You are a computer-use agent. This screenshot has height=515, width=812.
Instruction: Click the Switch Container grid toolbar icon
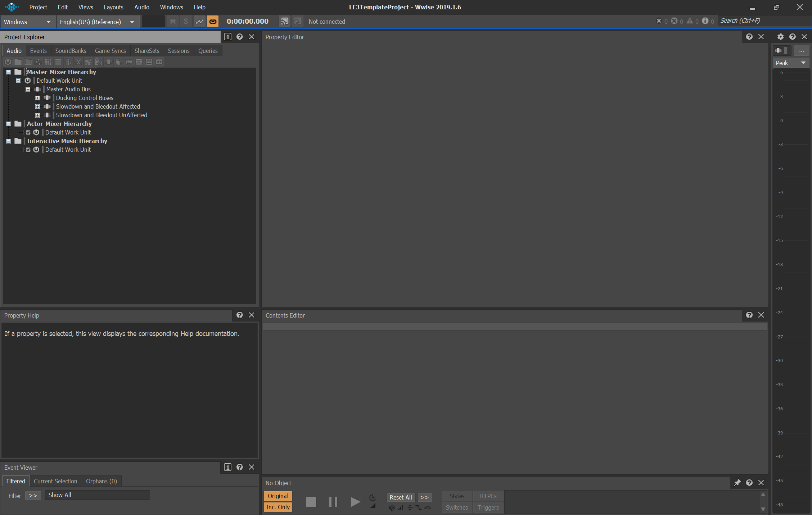tap(48, 62)
